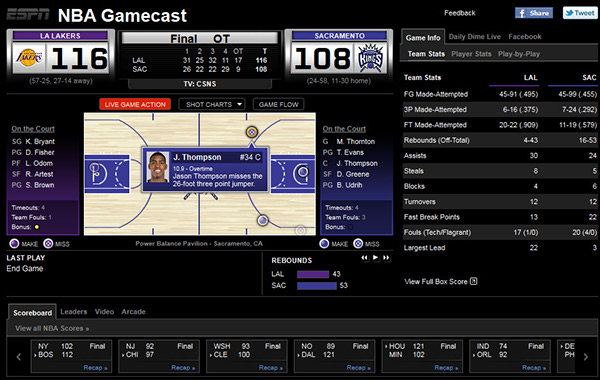Share the game on Facebook
This screenshot has height=380, width=600.
tap(534, 13)
